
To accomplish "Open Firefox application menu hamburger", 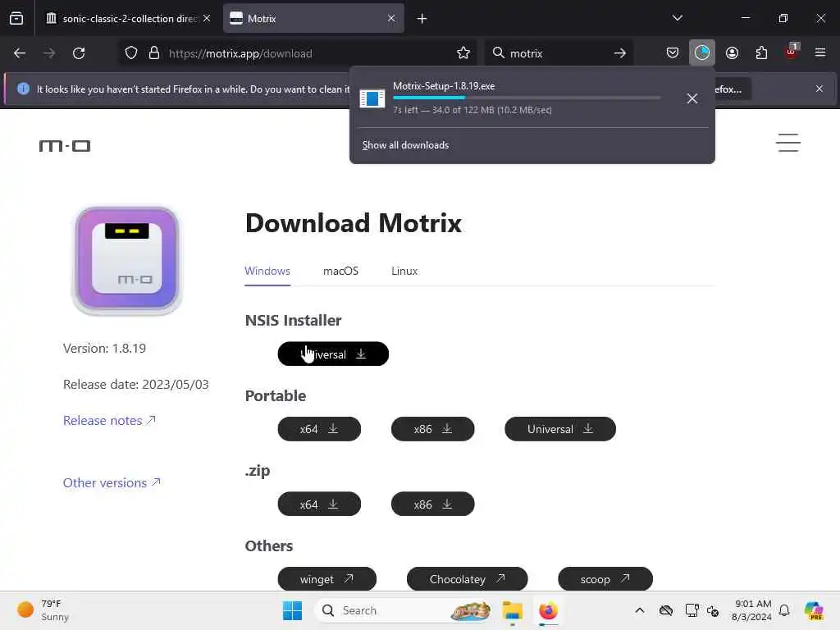I will click(x=820, y=53).
